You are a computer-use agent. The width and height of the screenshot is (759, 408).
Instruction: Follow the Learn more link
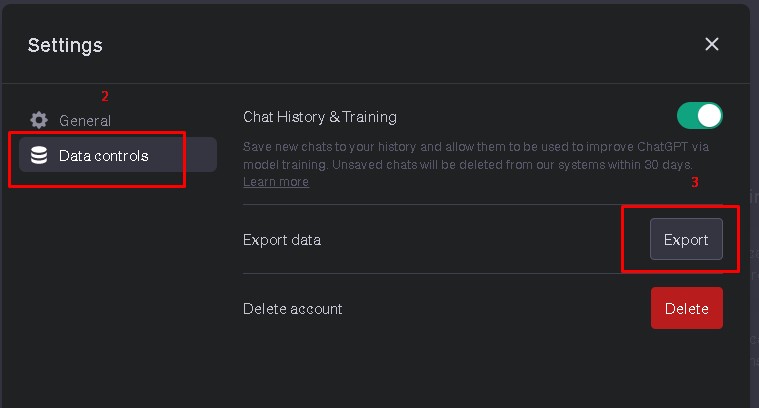(276, 182)
